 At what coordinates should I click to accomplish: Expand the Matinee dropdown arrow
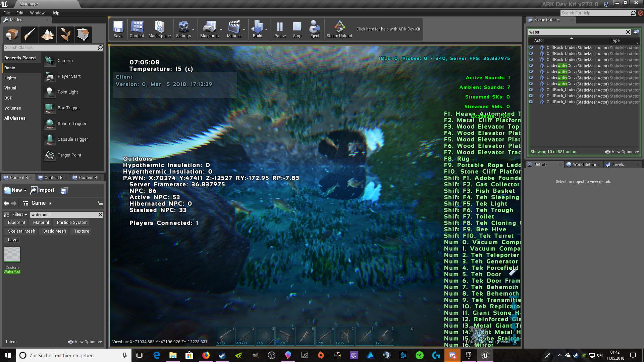click(x=244, y=29)
